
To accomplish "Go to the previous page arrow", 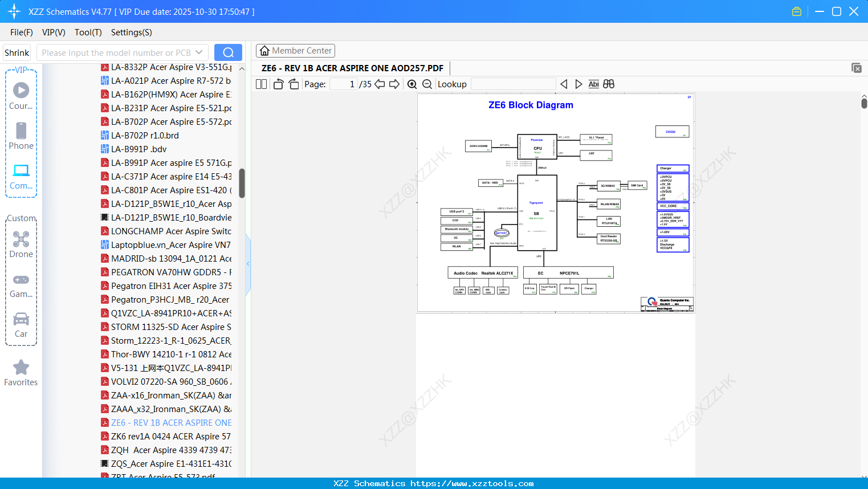I will [x=380, y=84].
